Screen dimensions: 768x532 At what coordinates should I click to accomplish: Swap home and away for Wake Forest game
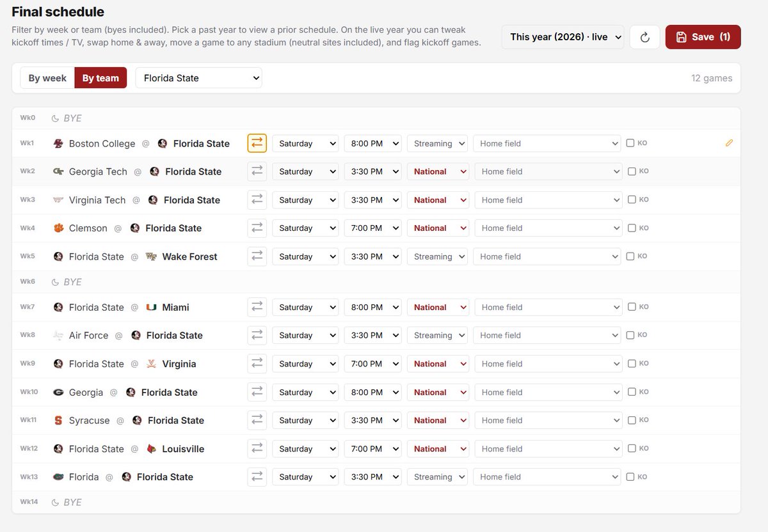(257, 256)
